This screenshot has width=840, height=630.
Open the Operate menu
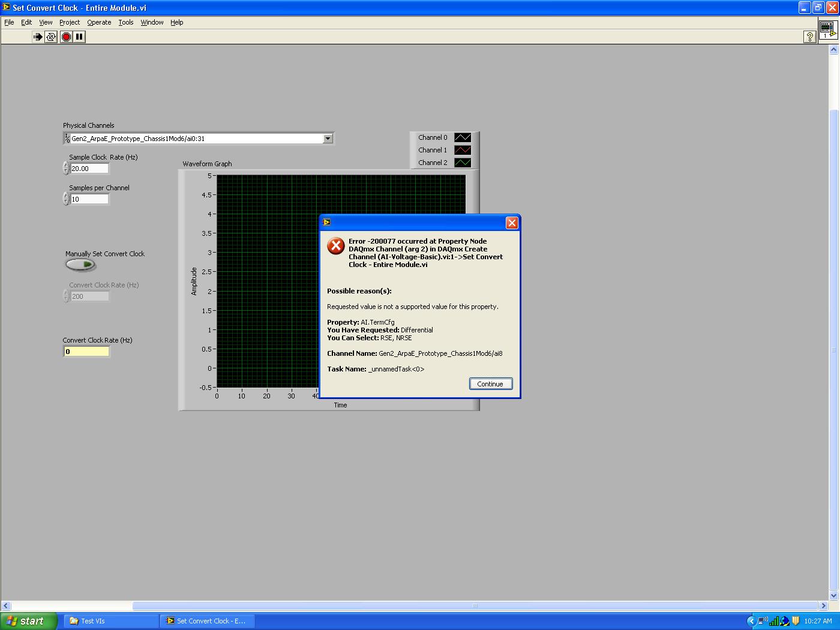pyautogui.click(x=99, y=22)
